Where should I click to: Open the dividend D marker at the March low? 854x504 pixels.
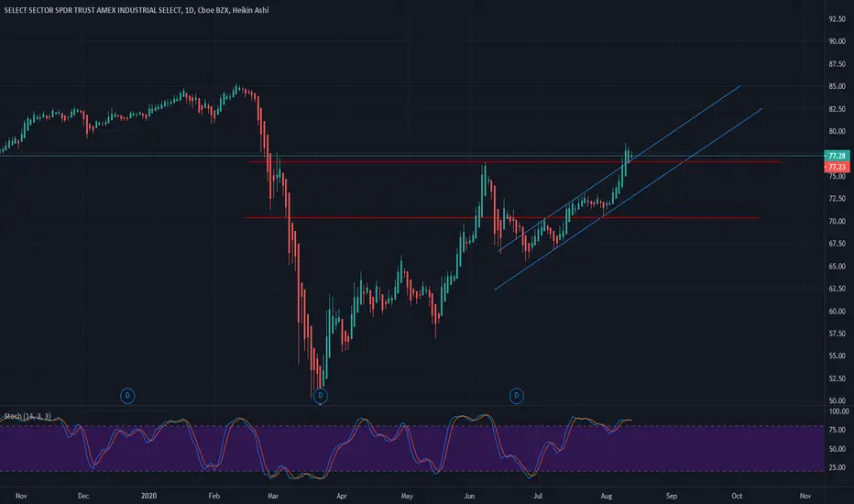tap(321, 396)
